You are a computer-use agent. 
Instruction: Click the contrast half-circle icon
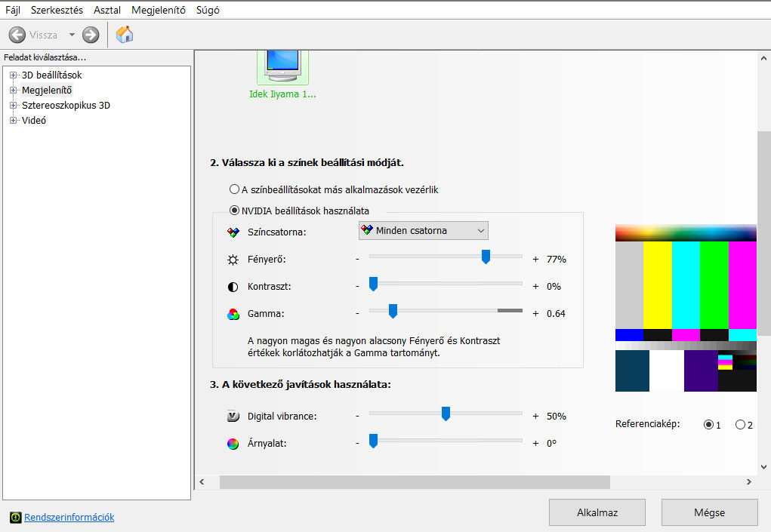tap(233, 287)
